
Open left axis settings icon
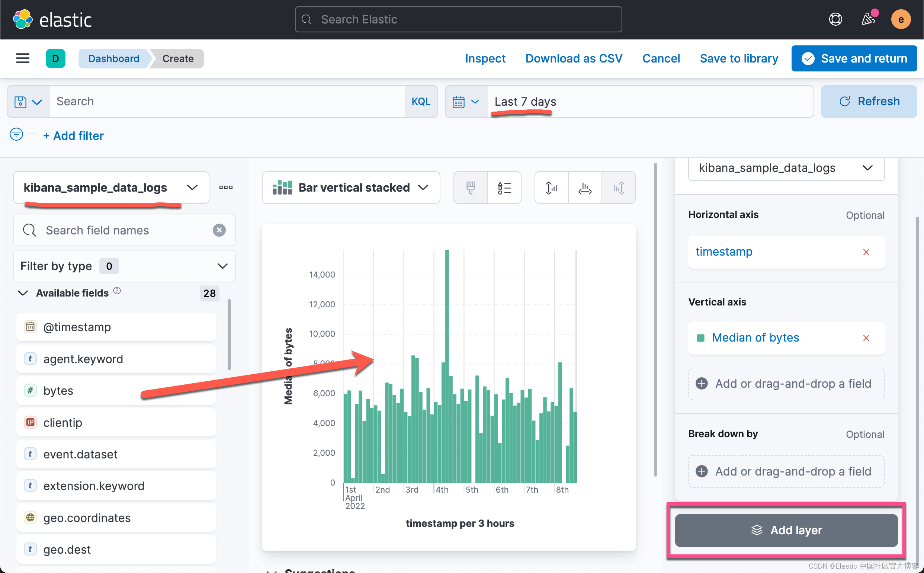pos(551,188)
